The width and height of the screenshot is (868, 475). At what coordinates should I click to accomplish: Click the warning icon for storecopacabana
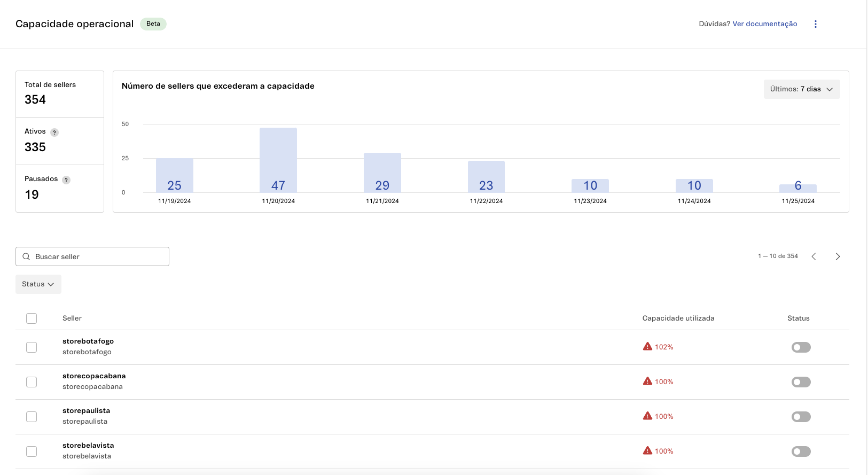point(647,381)
